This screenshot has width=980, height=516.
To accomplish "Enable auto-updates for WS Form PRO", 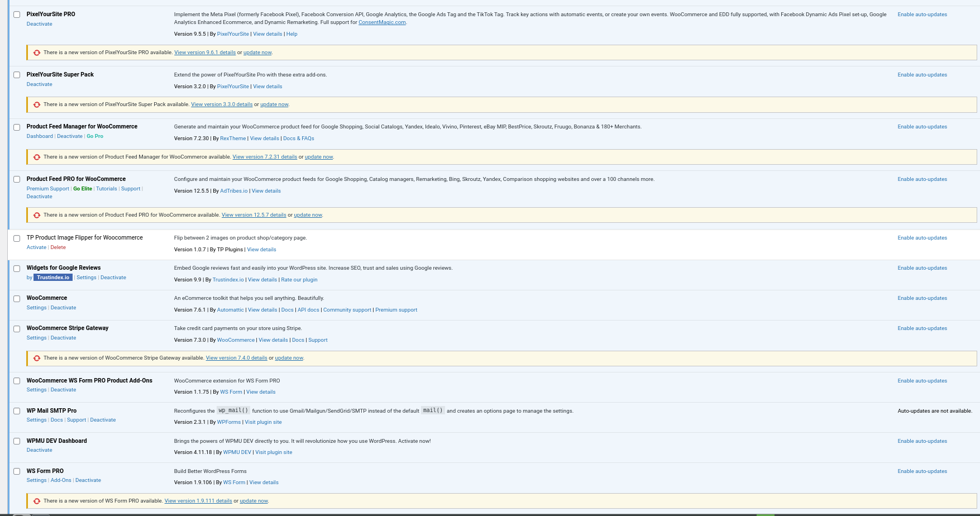I will (x=922, y=471).
